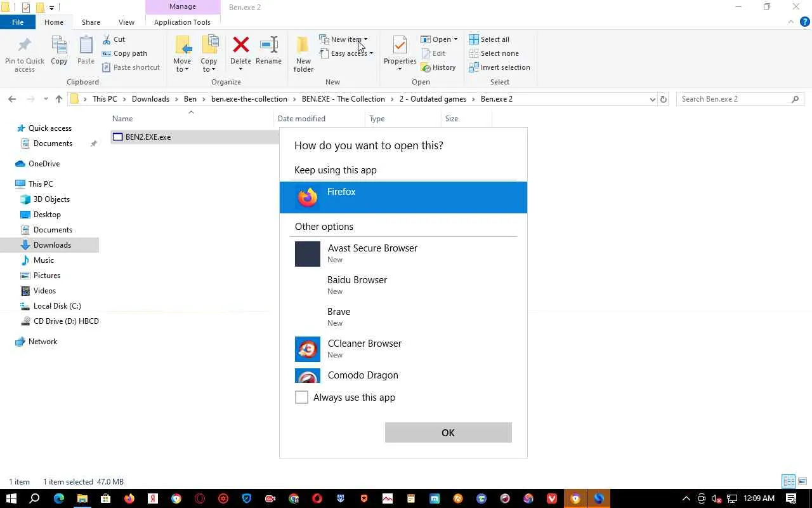
Task: Click the 2 - Outdated games breadcrumb
Action: [433, 99]
